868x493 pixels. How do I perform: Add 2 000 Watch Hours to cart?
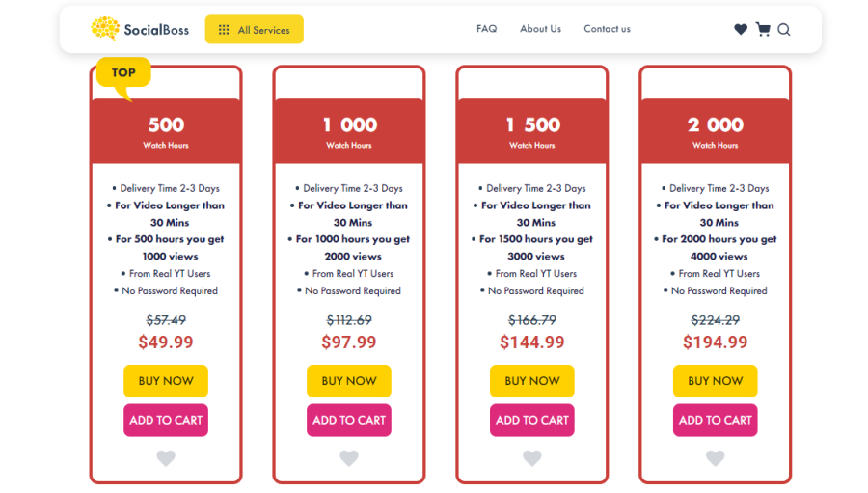[716, 421]
